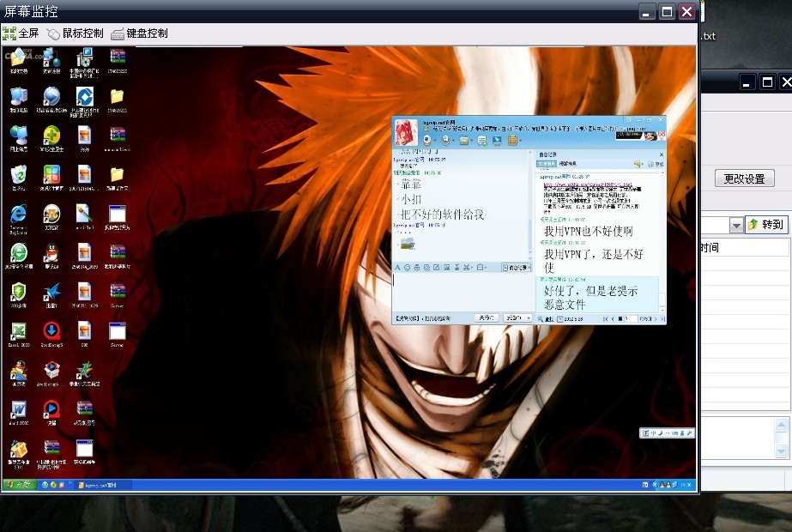Click the floating language bar on remote desktop
The height and width of the screenshot is (532, 792).
coord(667,433)
